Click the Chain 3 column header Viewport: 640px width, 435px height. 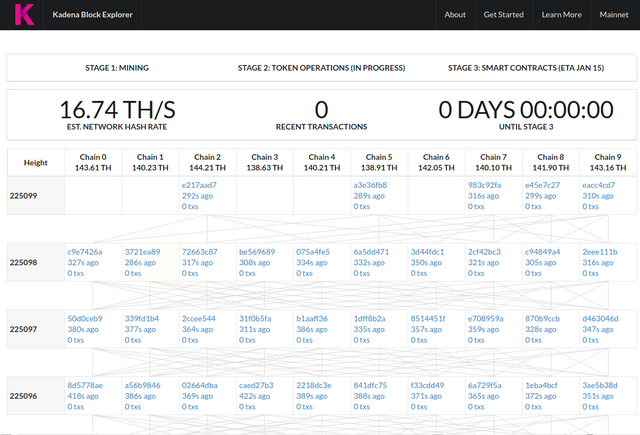[264, 162]
